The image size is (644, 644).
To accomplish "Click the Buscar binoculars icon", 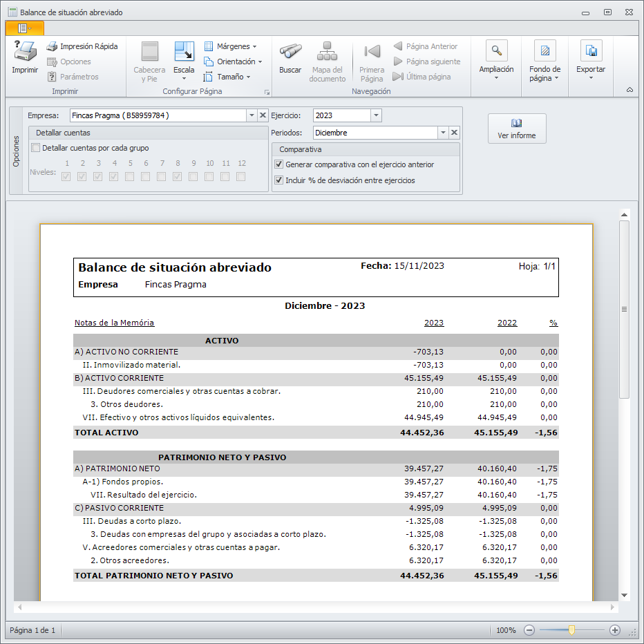I will click(x=290, y=52).
